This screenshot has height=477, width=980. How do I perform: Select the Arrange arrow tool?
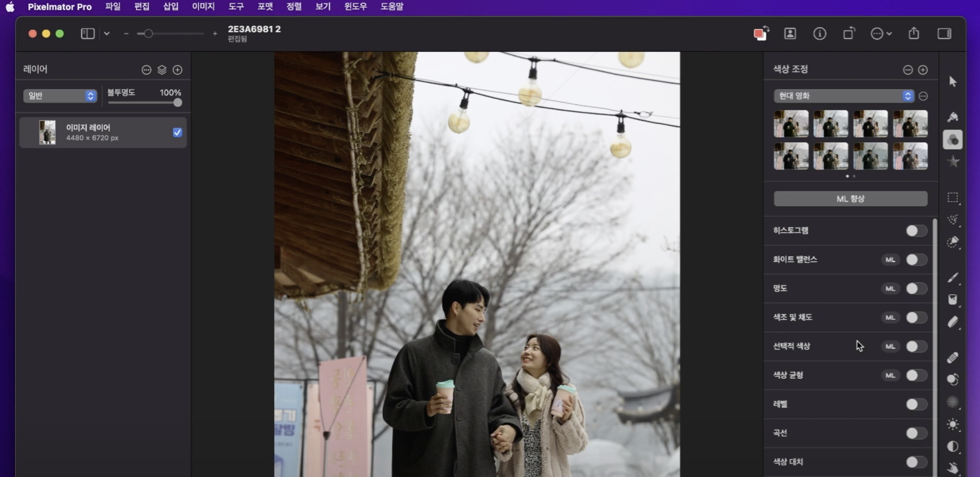(x=953, y=81)
